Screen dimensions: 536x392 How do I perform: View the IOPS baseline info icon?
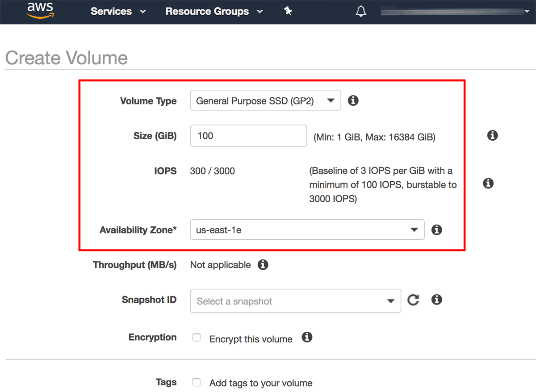click(x=488, y=183)
